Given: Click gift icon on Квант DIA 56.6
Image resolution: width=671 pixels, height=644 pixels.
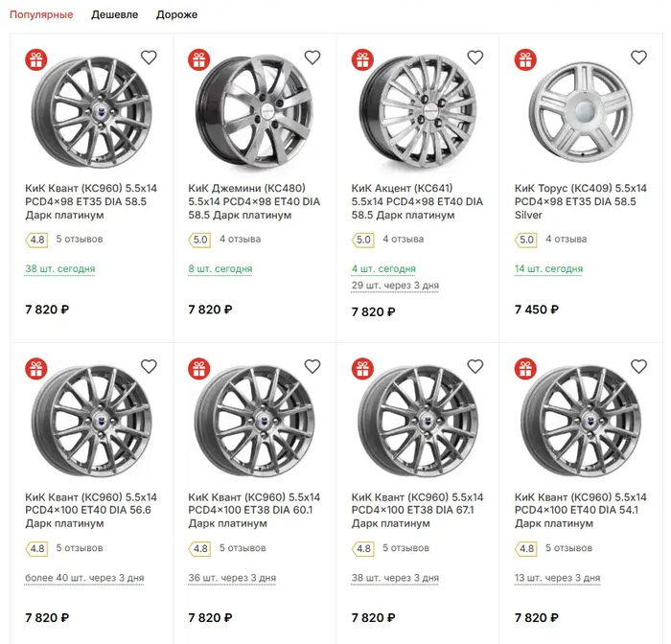Looking at the screenshot, I should point(36,368).
